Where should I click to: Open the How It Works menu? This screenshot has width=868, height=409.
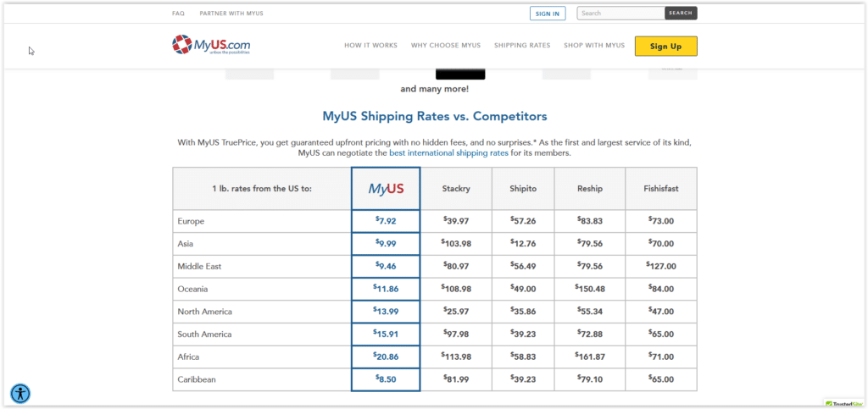(x=370, y=46)
